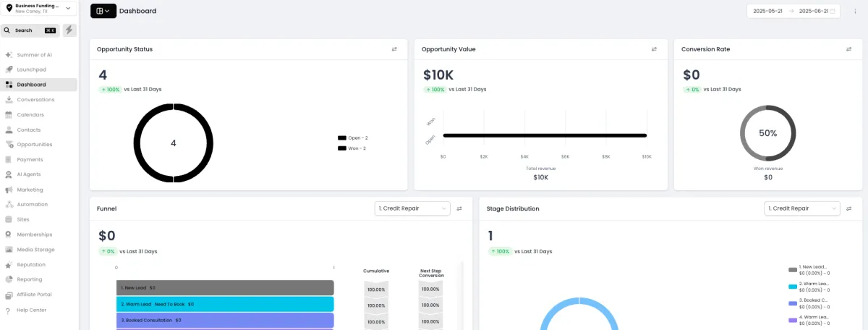Image resolution: width=868 pixels, height=330 pixels.
Task: Open Stage Distribution pipeline dropdown Credit Repair
Action: coord(802,208)
